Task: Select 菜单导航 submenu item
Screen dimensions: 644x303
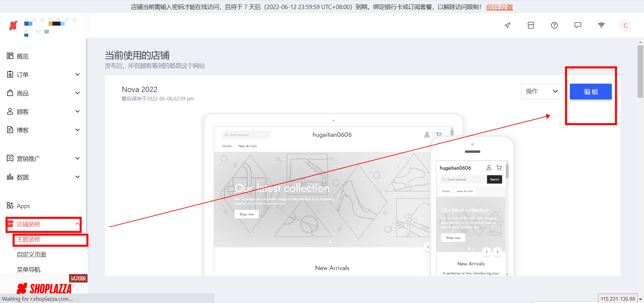Action: pos(29,269)
